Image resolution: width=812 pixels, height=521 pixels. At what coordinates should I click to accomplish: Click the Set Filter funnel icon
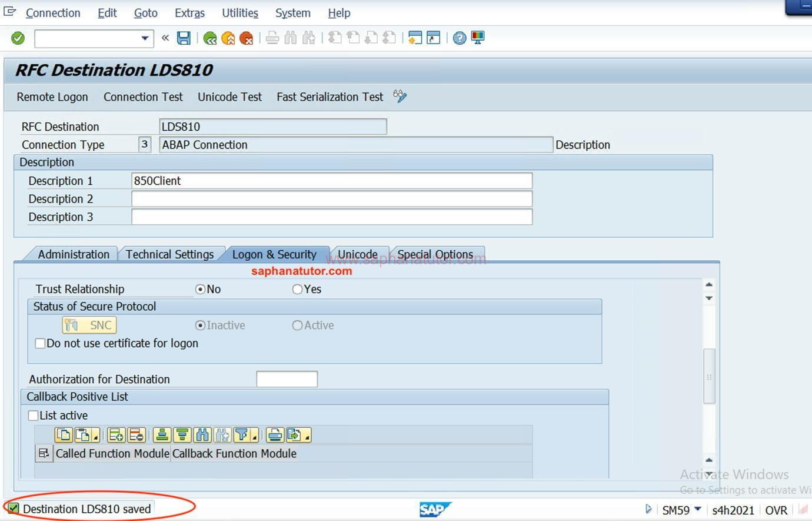tap(241, 435)
